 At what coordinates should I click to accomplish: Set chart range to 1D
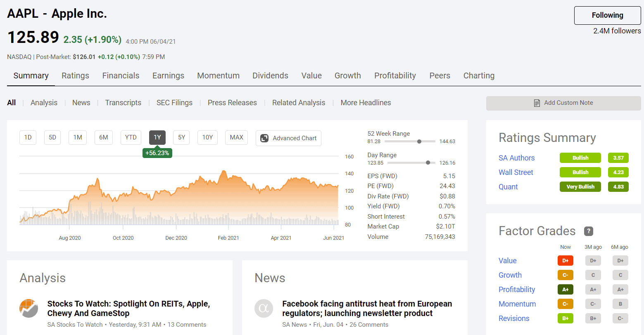click(x=28, y=137)
